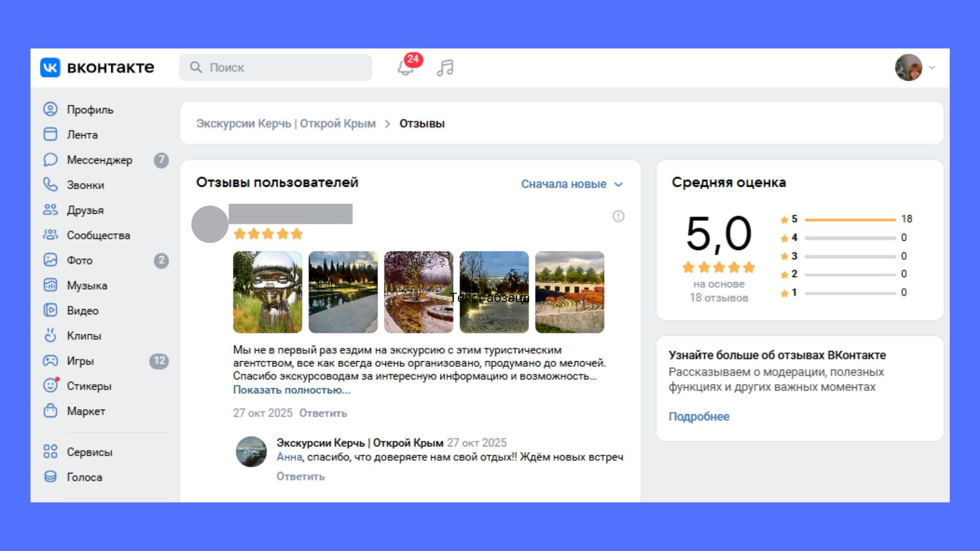Click the 'Экскурсии Керчь | Открой Крым' breadcrumb
Screen dimensions: 980x551
pos(286,124)
